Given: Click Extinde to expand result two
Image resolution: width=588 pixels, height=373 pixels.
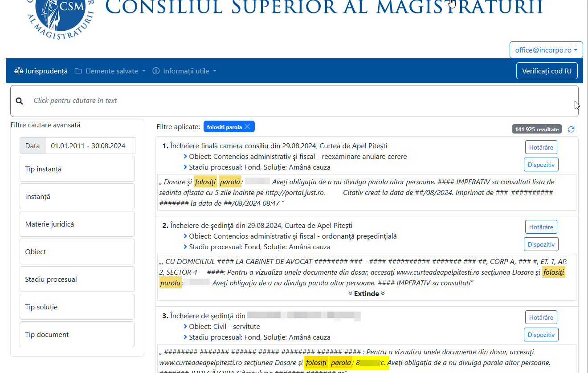Looking at the screenshot, I should (366, 294).
